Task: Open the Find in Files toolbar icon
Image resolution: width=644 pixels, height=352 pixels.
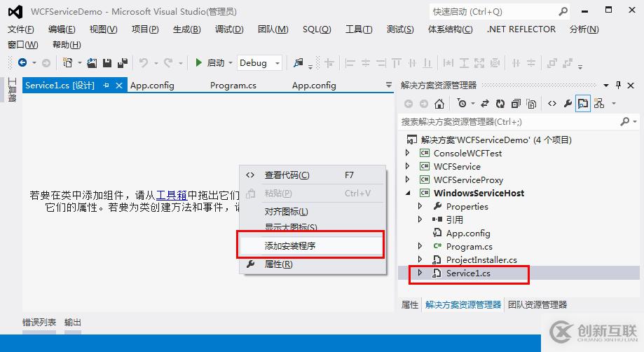Action: point(299,63)
